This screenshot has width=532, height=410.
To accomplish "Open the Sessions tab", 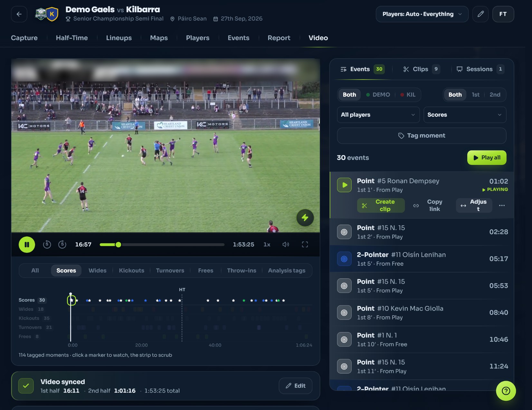I will pos(480,69).
